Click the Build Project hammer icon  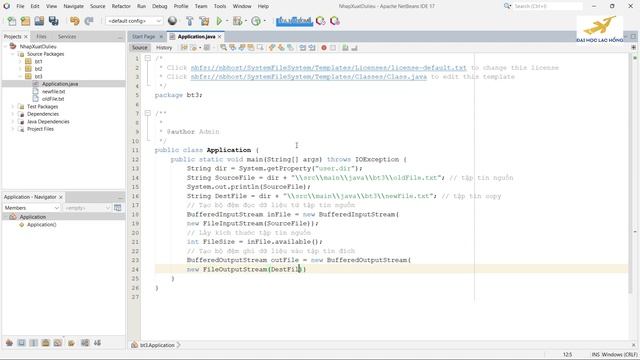(189, 21)
